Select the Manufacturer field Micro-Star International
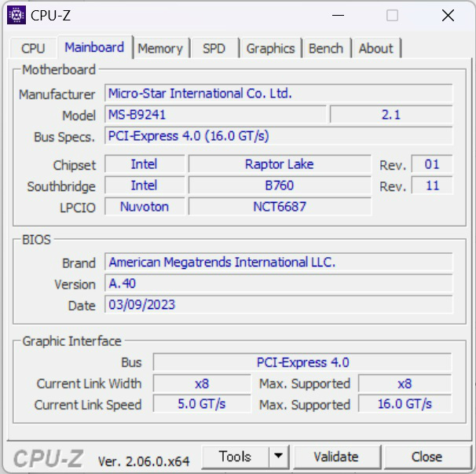 coord(278,94)
